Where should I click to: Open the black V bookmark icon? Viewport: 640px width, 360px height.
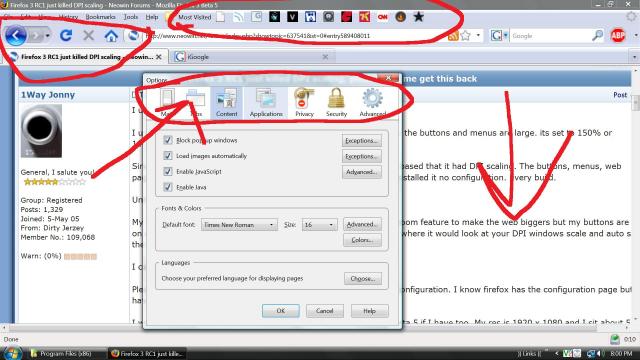[292, 17]
